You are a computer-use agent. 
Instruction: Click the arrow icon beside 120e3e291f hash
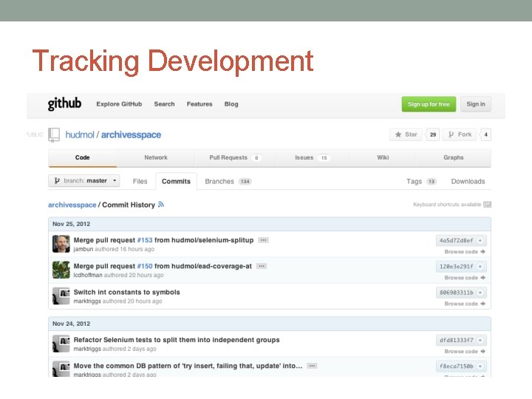[x=480, y=267]
